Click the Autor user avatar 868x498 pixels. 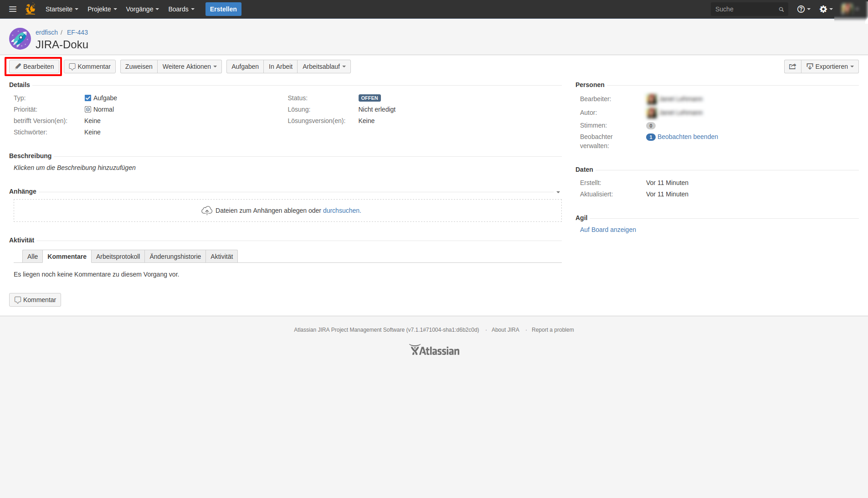(x=652, y=113)
